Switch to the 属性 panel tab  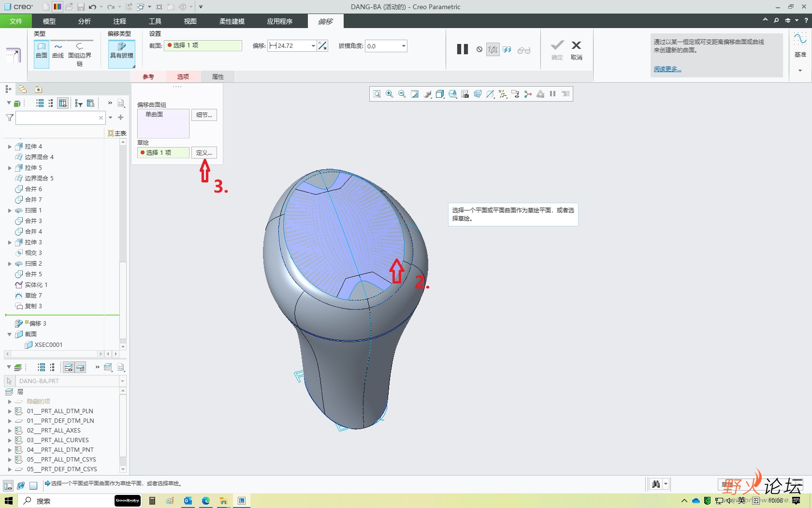[x=218, y=76]
